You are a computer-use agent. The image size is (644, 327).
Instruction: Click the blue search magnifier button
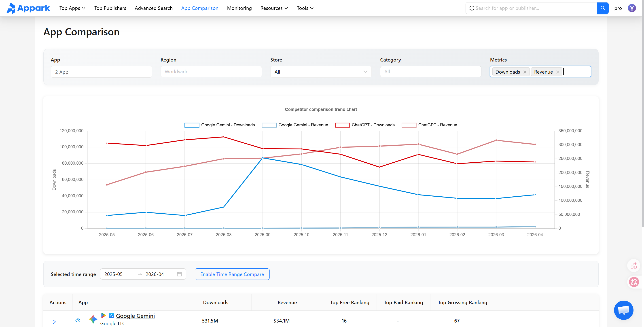(603, 8)
